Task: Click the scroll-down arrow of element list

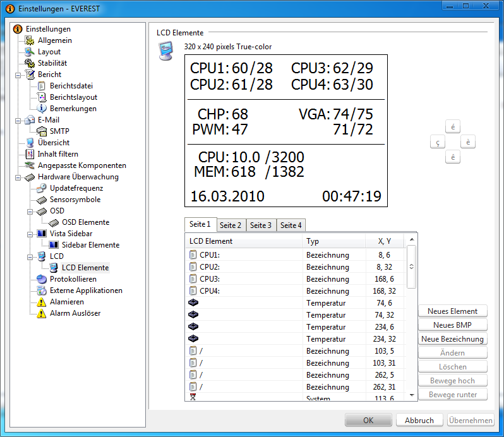Action: point(412,395)
